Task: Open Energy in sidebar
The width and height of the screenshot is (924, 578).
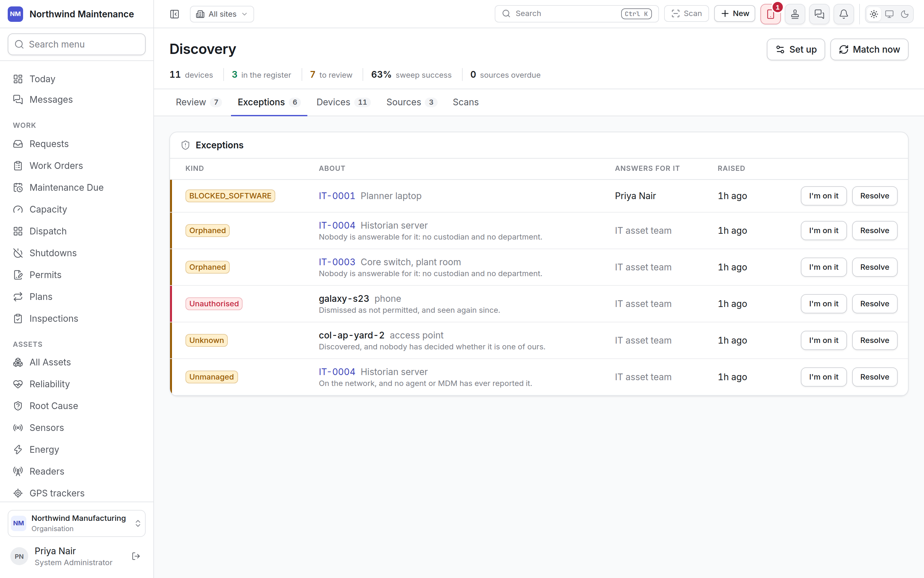Action: tap(77, 450)
